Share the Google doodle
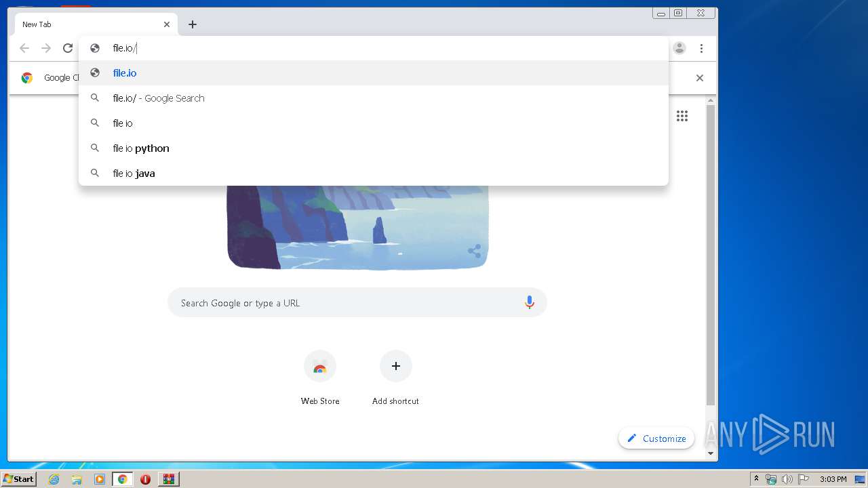Screen dimensions: 868x488 475,251
